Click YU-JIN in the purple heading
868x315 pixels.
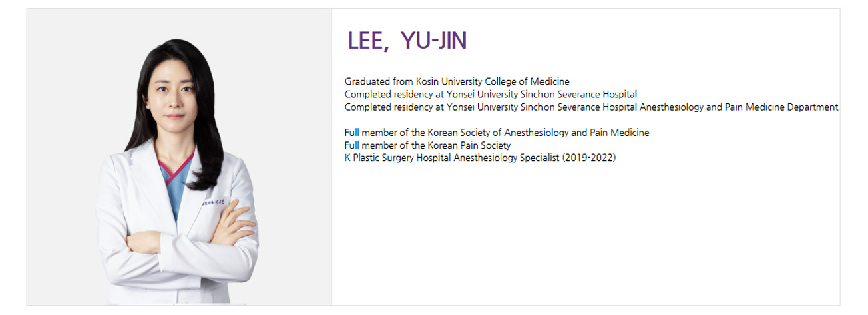point(433,41)
